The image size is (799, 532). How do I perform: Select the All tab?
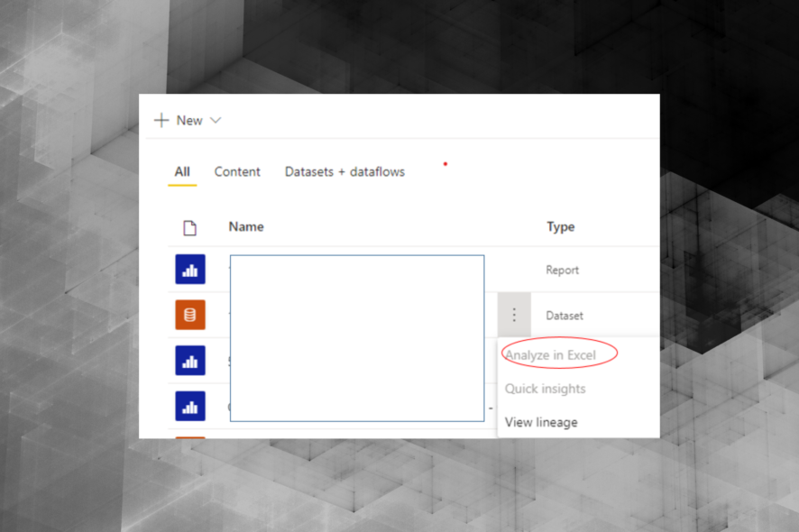click(182, 171)
